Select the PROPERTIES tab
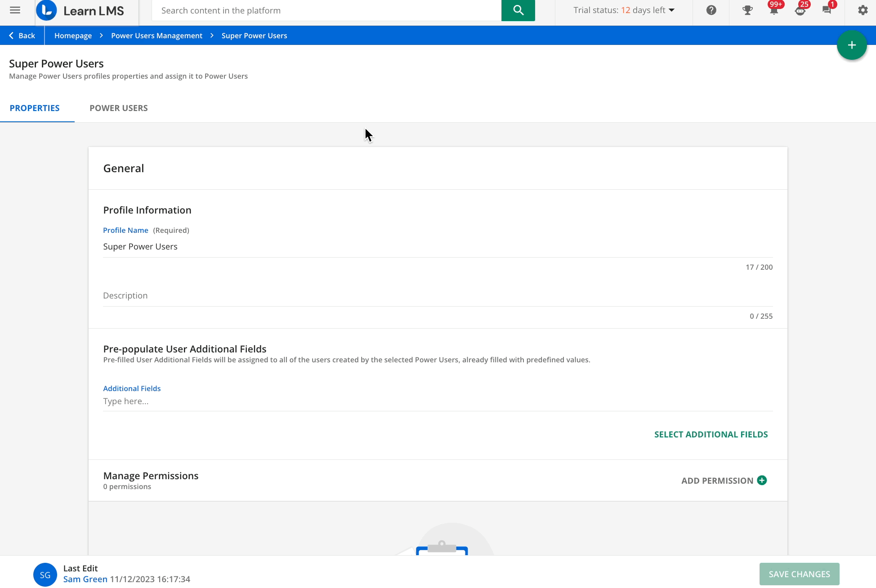 pyautogui.click(x=35, y=108)
